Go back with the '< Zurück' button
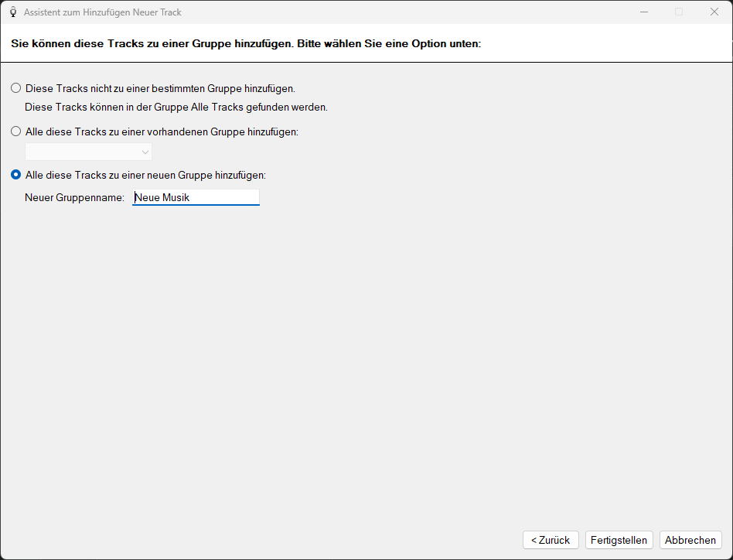Viewport: 733px width, 560px height. (551, 540)
